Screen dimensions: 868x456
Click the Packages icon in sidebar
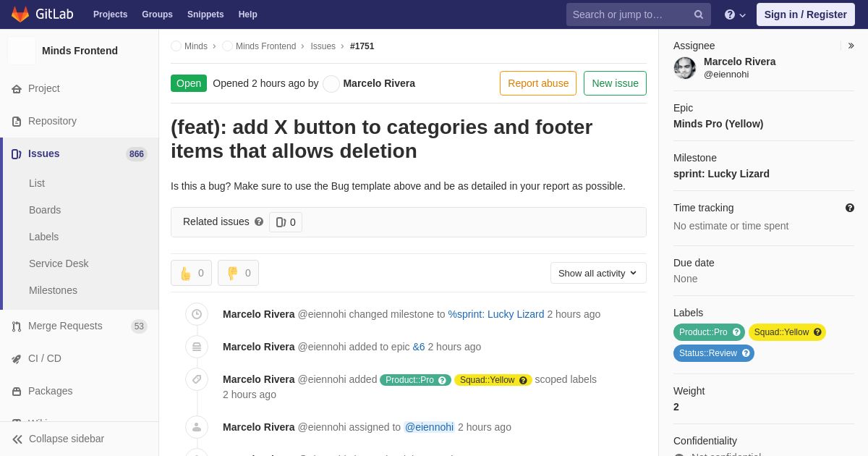17,392
